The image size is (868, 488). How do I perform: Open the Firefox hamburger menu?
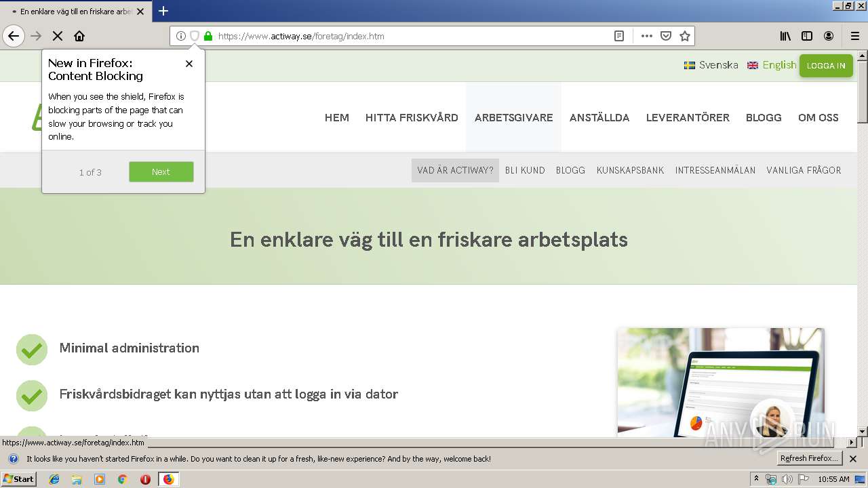(x=855, y=36)
